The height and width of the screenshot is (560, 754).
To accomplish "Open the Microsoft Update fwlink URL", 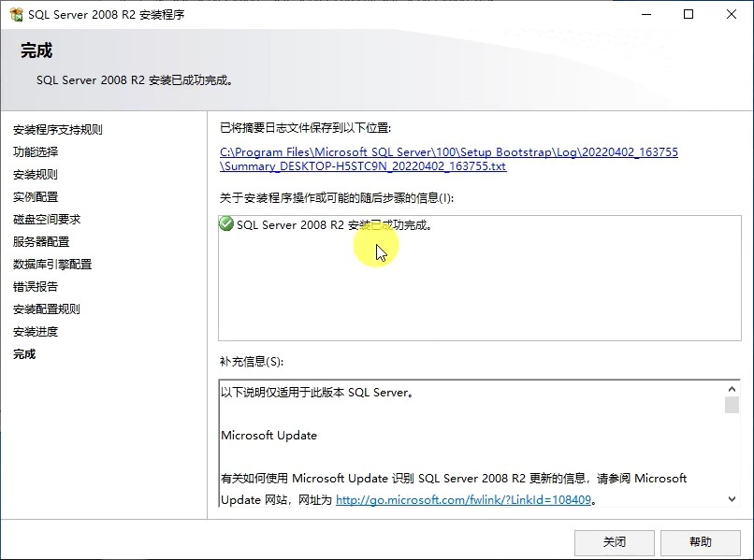I will click(463, 500).
